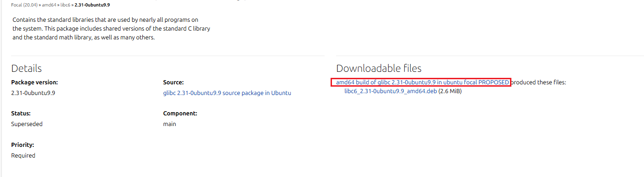Click the Package version label
The width and height of the screenshot is (644, 177).
point(34,82)
